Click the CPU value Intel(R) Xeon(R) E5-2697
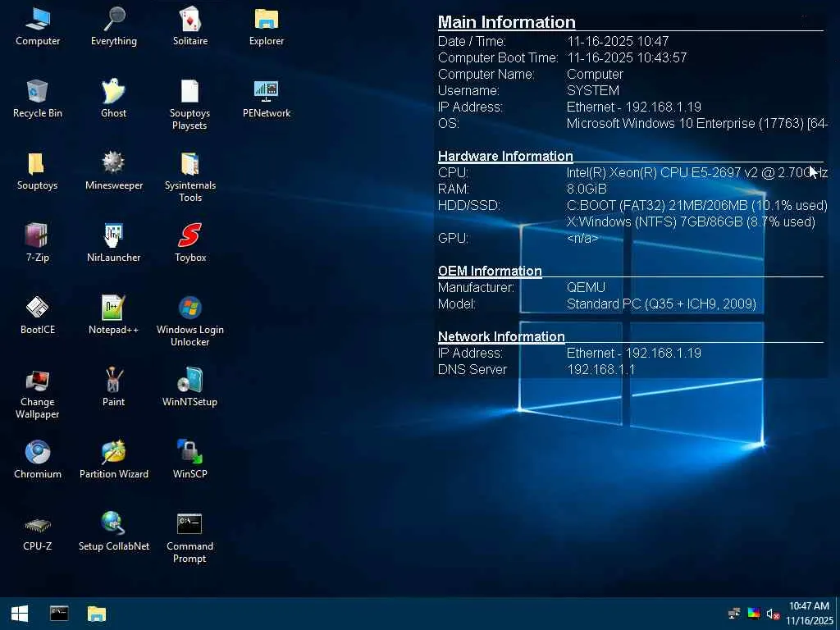840x630 pixels. (697, 172)
